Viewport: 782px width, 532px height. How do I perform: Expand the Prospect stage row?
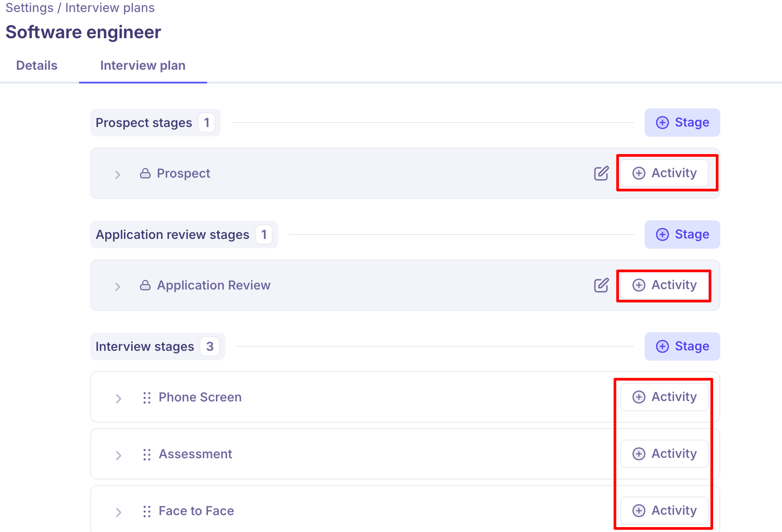118,175
